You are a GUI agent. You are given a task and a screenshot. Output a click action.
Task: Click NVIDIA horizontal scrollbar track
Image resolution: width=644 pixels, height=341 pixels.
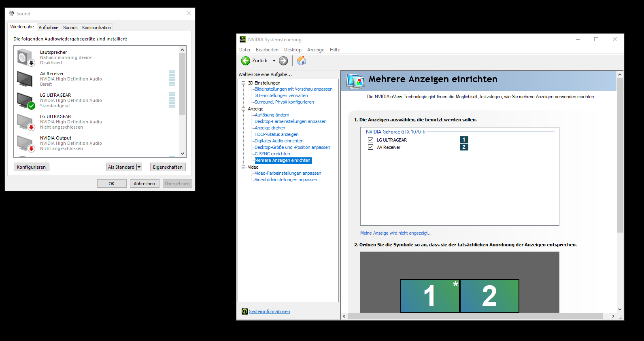pyautogui.click(x=478, y=316)
